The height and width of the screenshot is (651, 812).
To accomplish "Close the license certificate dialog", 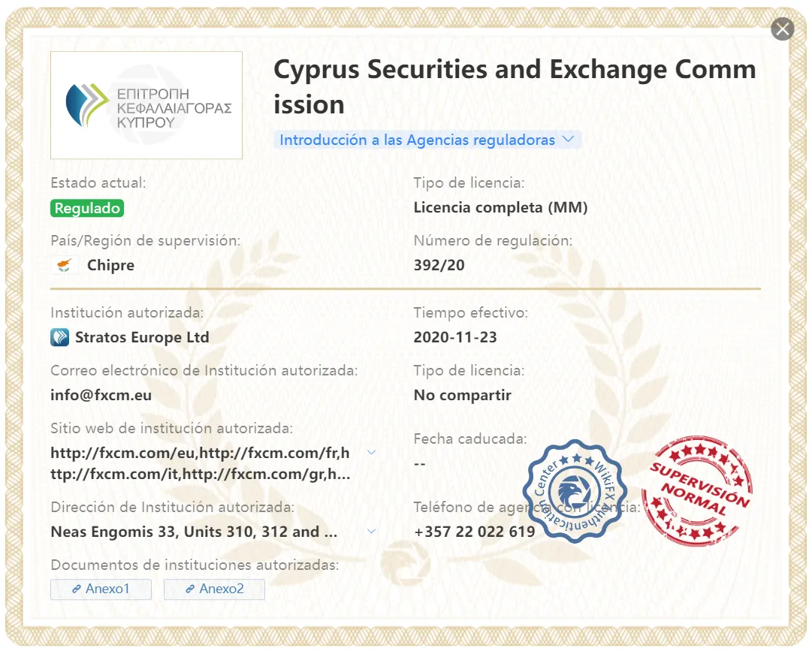I will click(783, 29).
